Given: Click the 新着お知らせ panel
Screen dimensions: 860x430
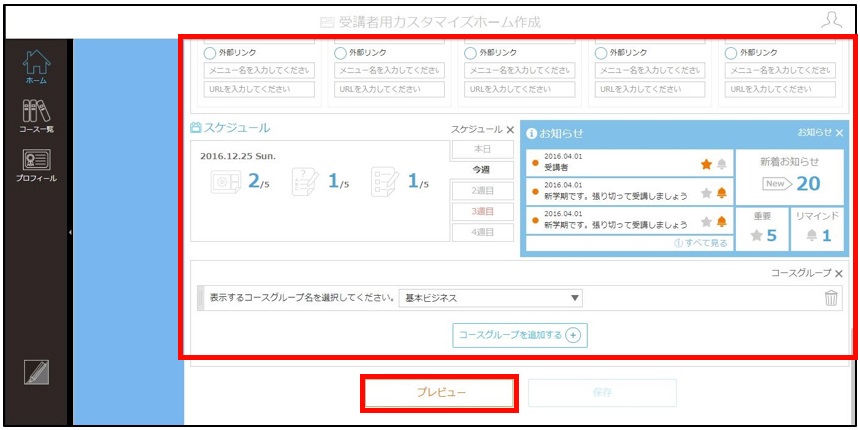Looking at the screenshot, I should click(x=790, y=176).
